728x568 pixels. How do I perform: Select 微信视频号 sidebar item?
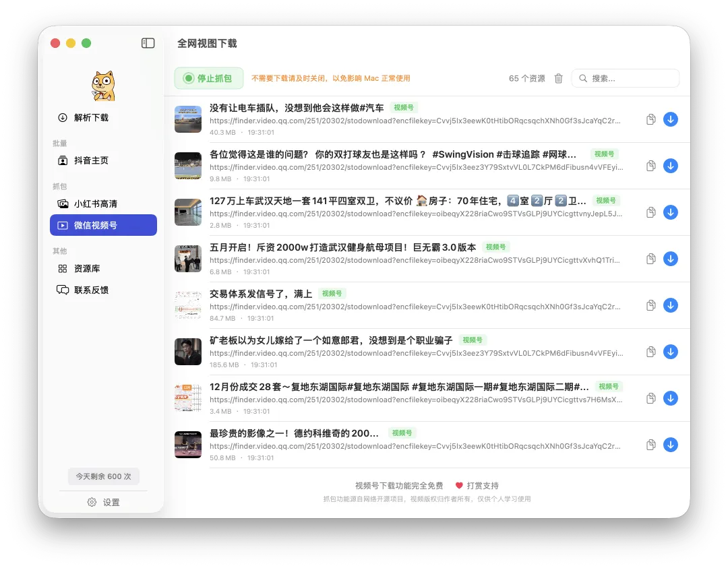103,225
